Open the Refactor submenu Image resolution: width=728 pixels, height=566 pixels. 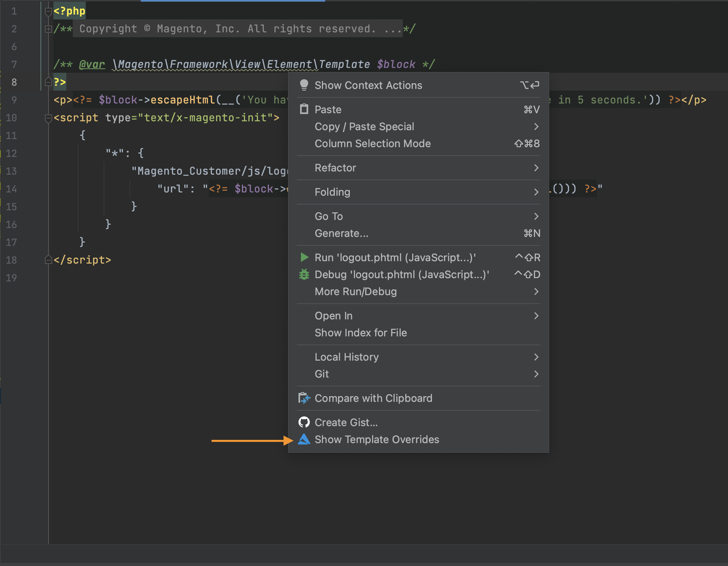pos(419,168)
